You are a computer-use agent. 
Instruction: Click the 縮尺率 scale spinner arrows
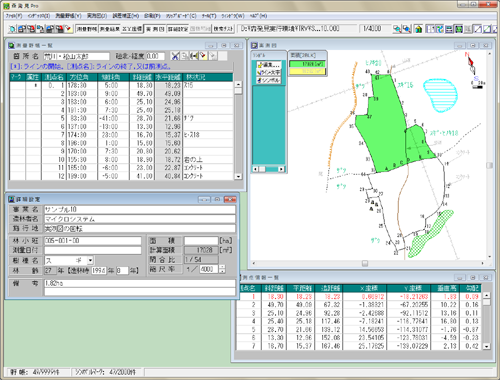coord(222,269)
